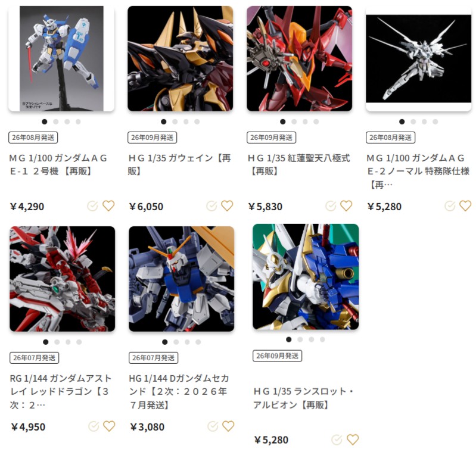This screenshot has width=476, height=452.
Task: Toggle check circle next to ¥3,080 price
Action: point(213,426)
